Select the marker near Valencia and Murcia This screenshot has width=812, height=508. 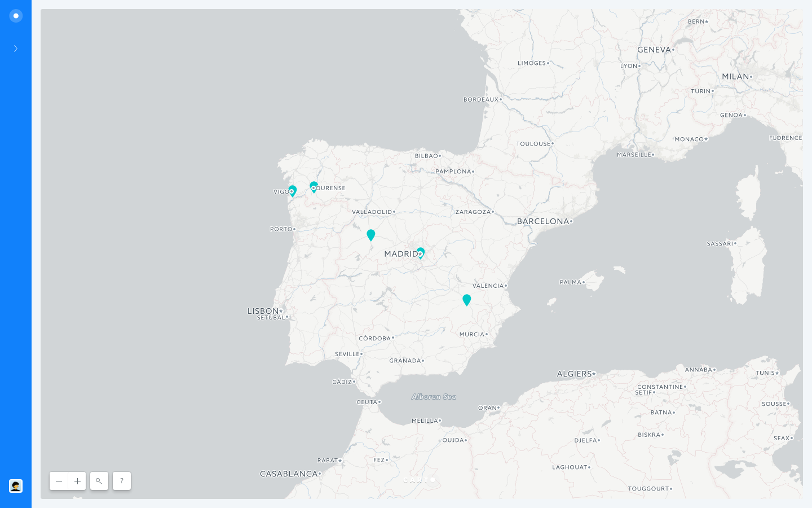(x=467, y=300)
